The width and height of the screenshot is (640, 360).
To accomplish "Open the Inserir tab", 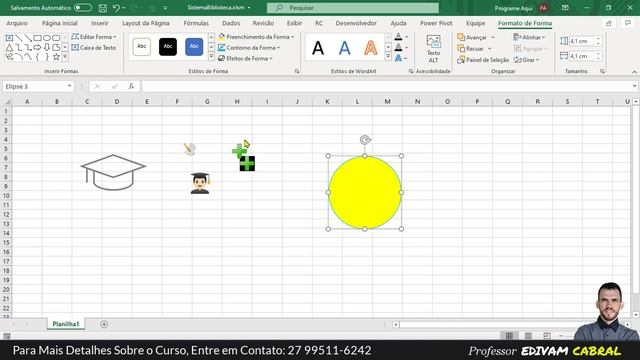I will (x=100, y=24).
